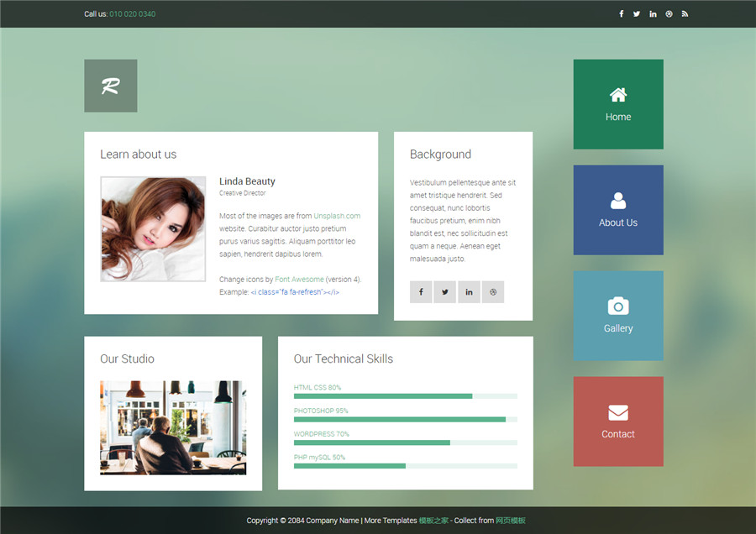
Task: Click the Dribbble icon in top header
Action: (x=669, y=13)
